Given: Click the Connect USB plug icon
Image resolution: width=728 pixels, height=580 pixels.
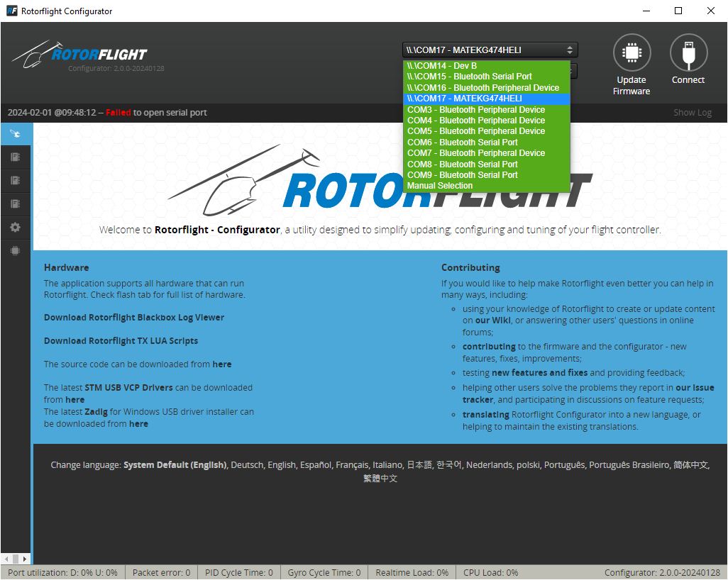Looking at the screenshot, I should (x=688, y=53).
